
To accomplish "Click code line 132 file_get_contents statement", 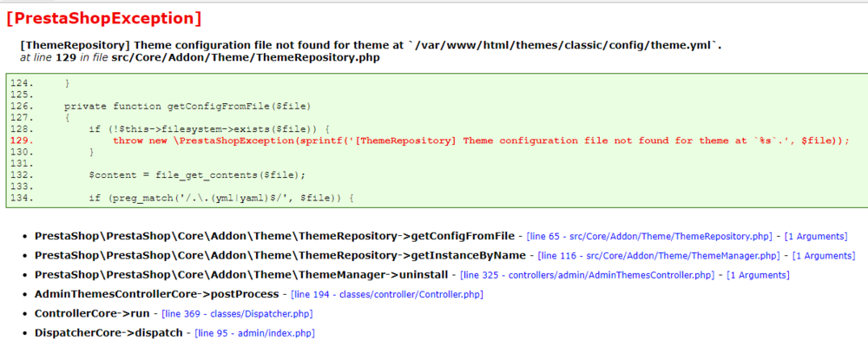I will (197, 175).
